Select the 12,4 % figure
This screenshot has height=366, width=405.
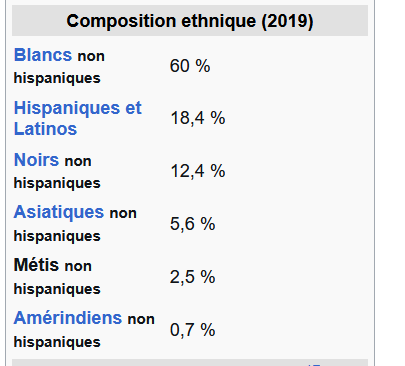tap(198, 171)
